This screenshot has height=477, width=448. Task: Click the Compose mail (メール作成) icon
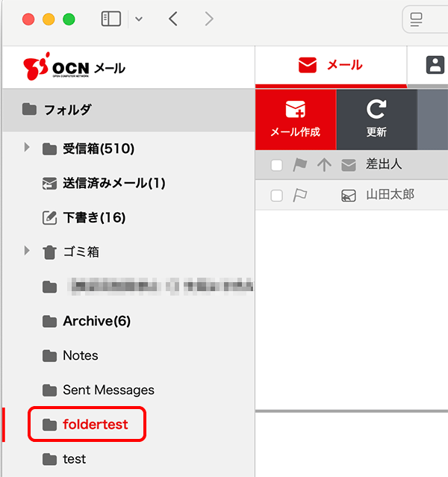coord(295,111)
